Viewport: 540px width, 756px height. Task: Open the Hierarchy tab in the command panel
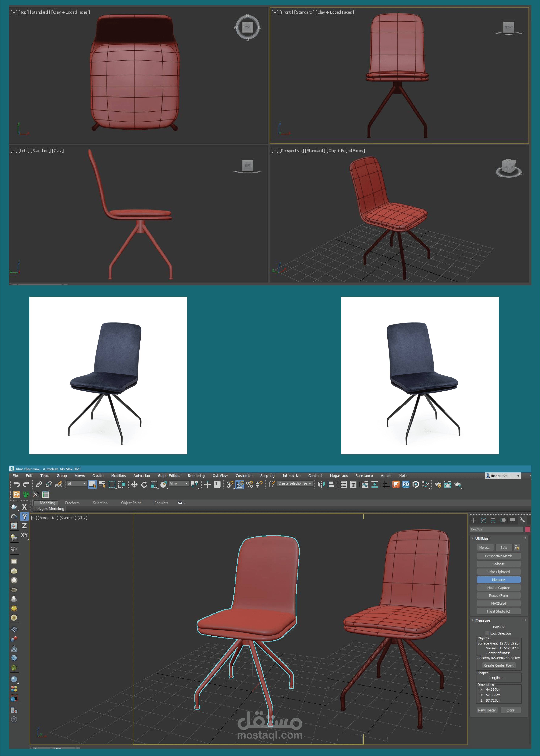click(493, 520)
